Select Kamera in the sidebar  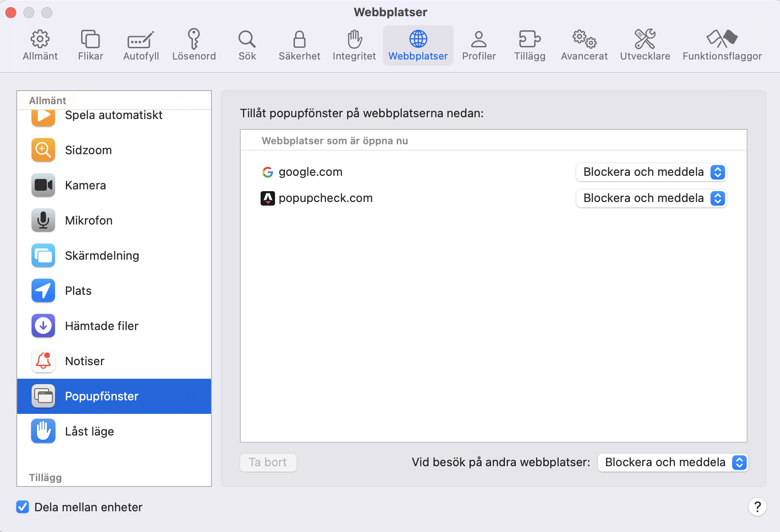114,185
